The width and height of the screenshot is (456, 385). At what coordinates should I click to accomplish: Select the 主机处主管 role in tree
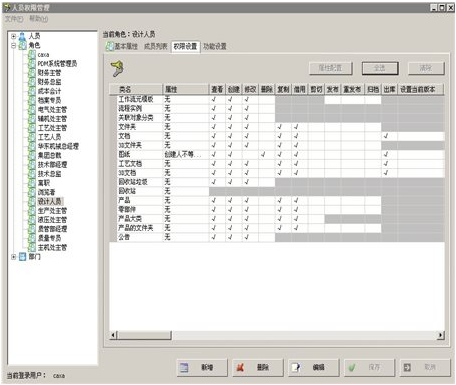coord(52,247)
